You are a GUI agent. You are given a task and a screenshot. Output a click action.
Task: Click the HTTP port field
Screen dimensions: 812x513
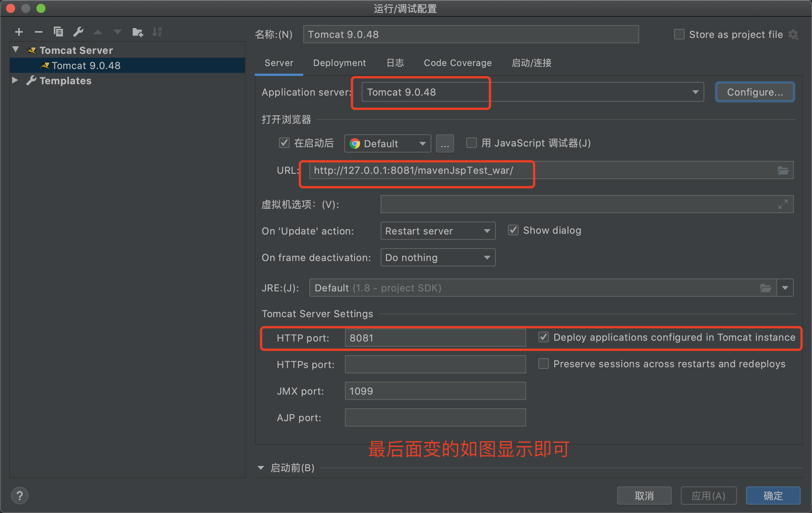pyautogui.click(x=435, y=338)
